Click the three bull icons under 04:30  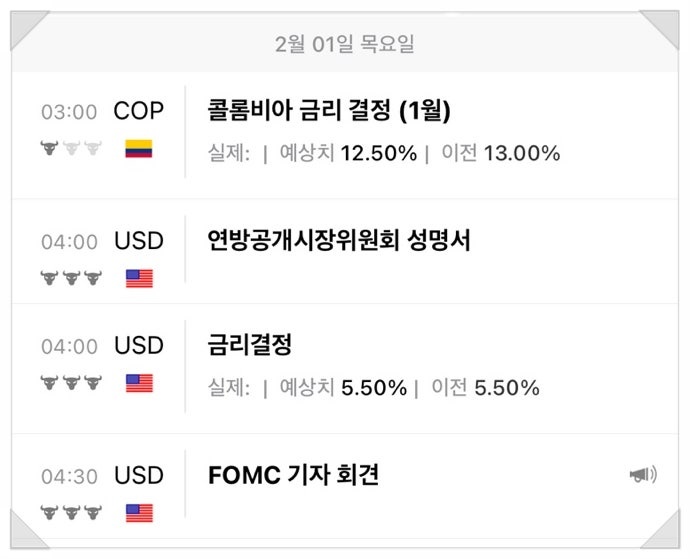71,513
